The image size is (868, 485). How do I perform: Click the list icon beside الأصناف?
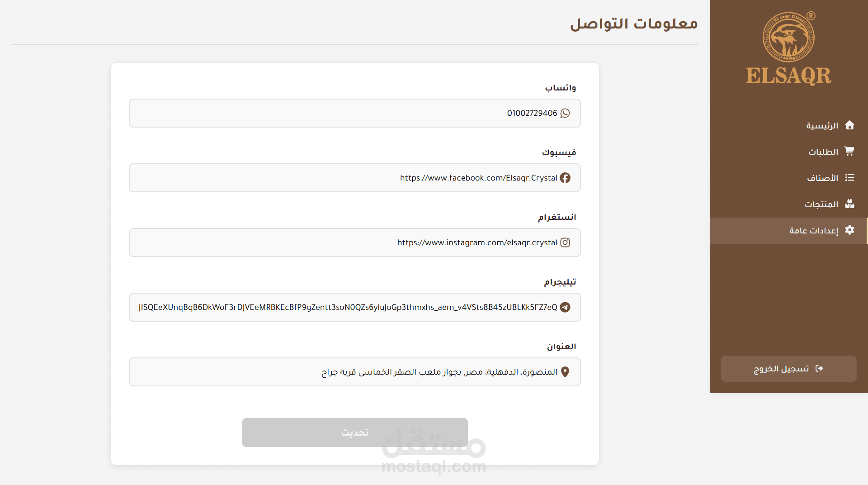click(849, 178)
